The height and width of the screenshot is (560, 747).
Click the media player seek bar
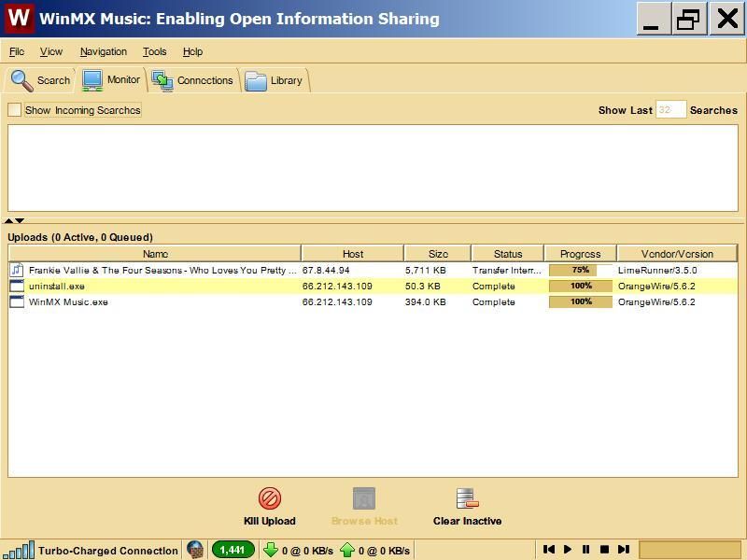pyautogui.click(x=690, y=550)
